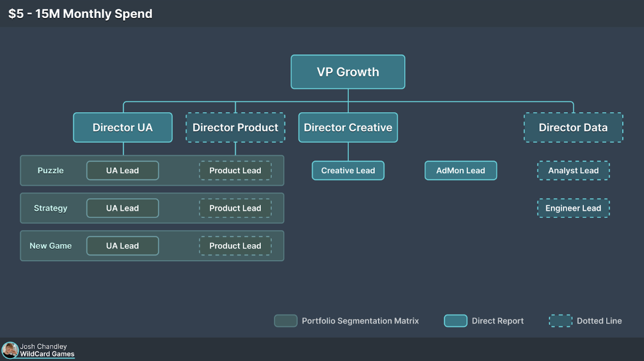
Task: Select the VP Growth box
Action: point(348,72)
